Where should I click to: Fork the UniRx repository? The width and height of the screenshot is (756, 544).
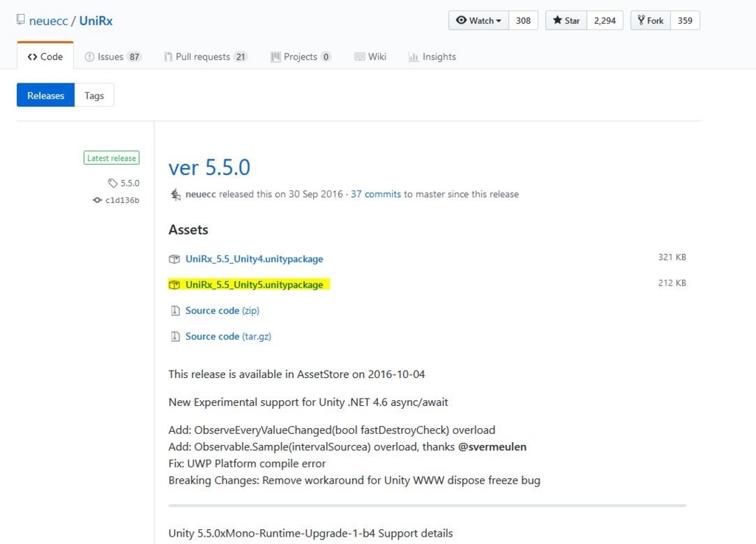pyautogui.click(x=650, y=20)
